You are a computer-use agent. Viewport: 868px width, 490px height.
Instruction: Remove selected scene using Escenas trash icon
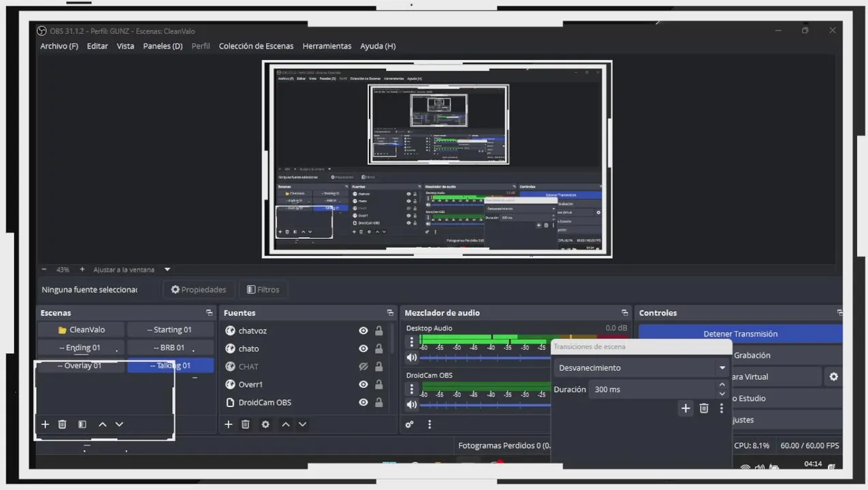click(62, 424)
